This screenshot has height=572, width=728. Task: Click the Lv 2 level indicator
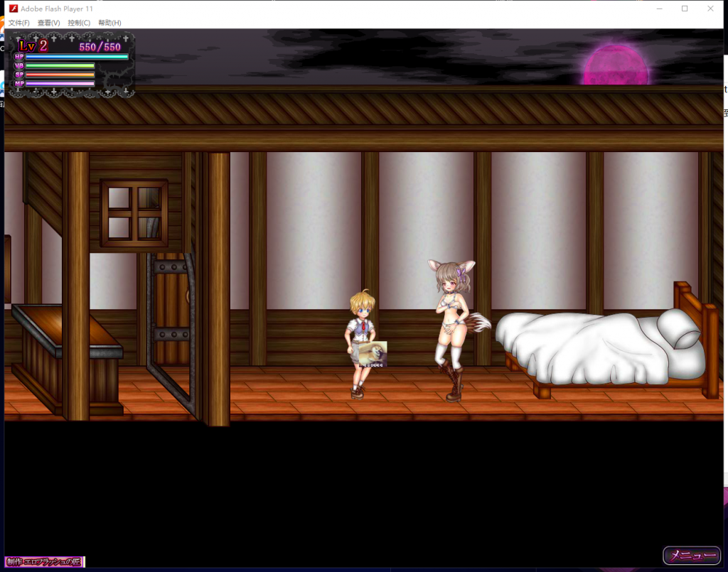click(x=33, y=46)
